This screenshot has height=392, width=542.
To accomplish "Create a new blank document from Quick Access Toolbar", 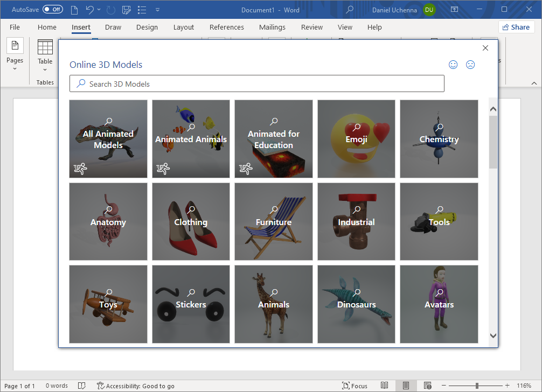I will coord(74,9).
